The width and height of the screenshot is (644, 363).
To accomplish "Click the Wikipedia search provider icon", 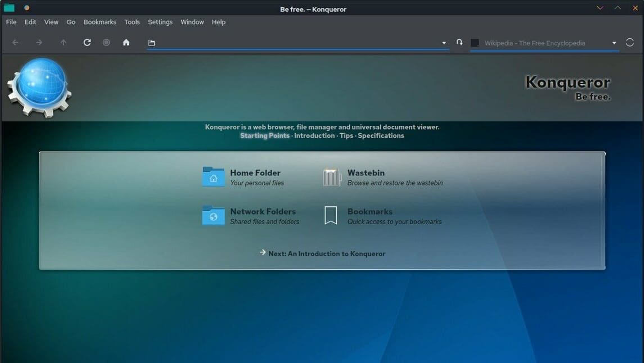I will pyautogui.click(x=475, y=43).
